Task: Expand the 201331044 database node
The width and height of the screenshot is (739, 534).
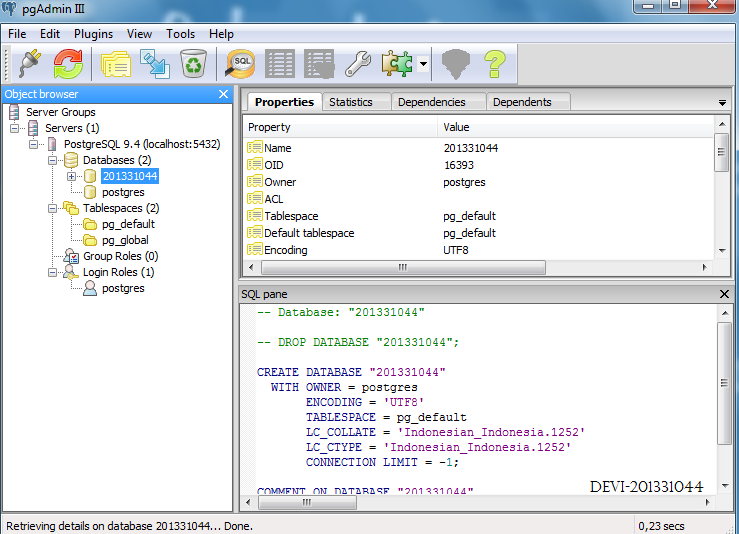Action: [71, 176]
